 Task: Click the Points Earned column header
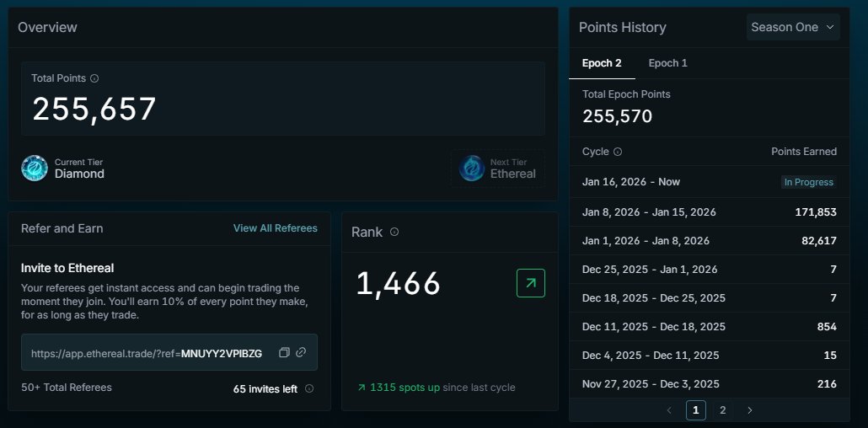pyautogui.click(x=804, y=152)
